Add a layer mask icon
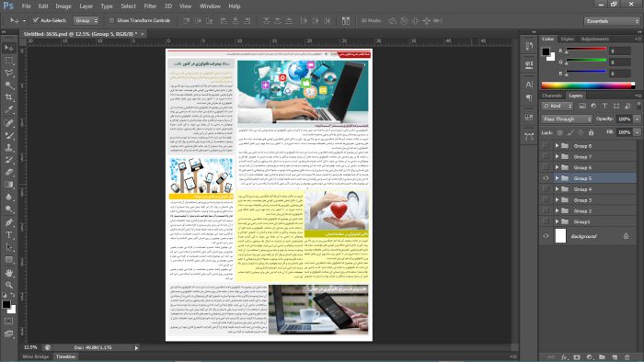Screen dimensions: 644x362 (577, 357)
